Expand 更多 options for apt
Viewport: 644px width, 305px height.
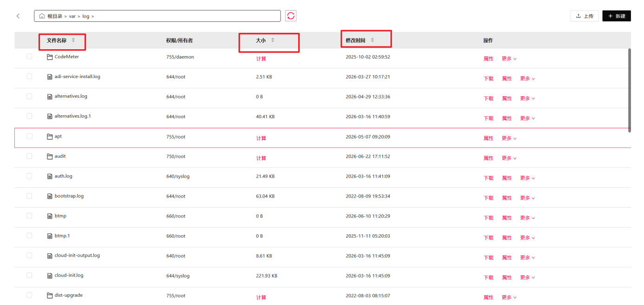(x=509, y=139)
